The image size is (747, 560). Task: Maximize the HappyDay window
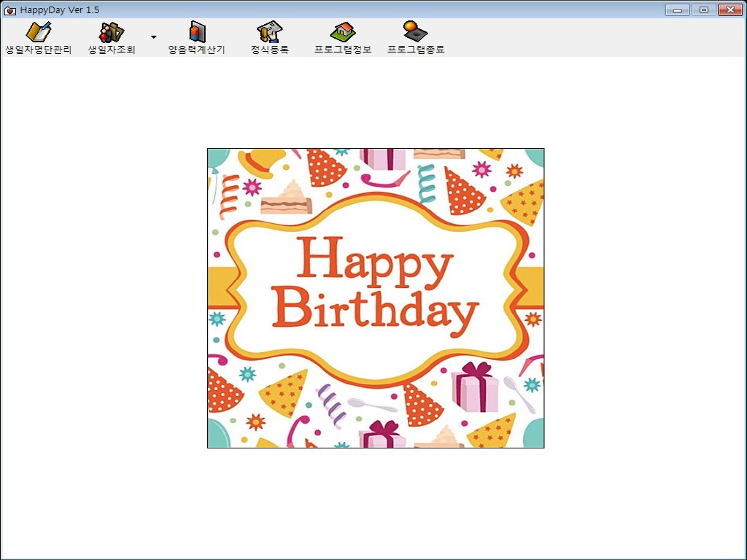pyautogui.click(x=704, y=9)
